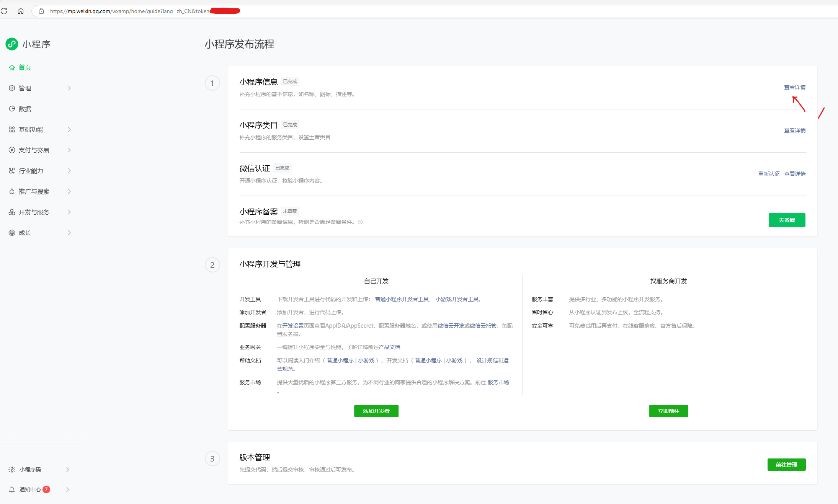838x504 pixels.
Task: Click the 开发与服务 sidebar icon
Action: point(12,212)
